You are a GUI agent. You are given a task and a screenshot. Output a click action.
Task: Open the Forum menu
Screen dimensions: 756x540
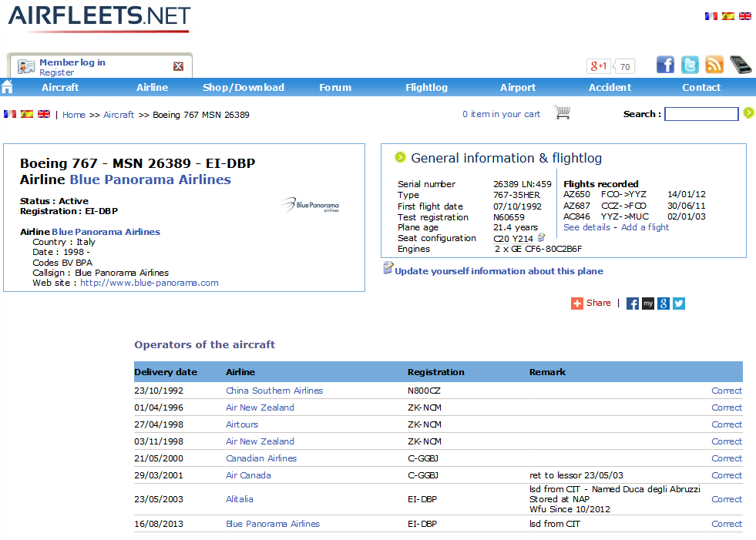click(335, 87)
